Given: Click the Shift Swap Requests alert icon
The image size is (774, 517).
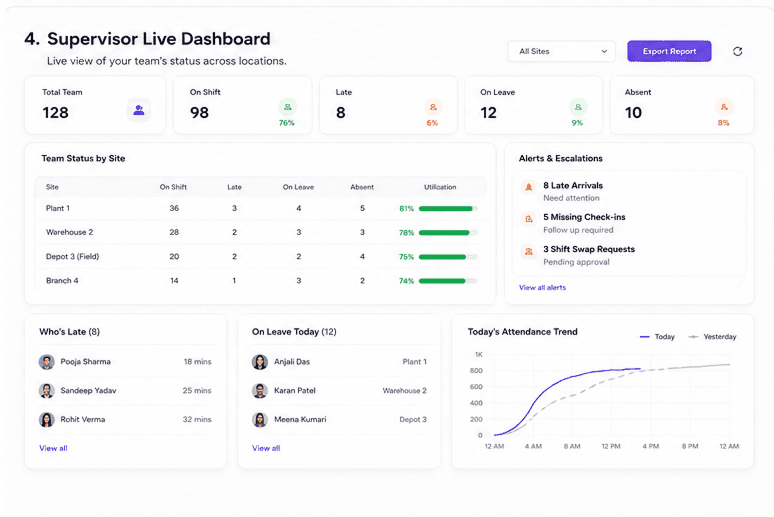Looking at the screenshot, I should (529, 251).
